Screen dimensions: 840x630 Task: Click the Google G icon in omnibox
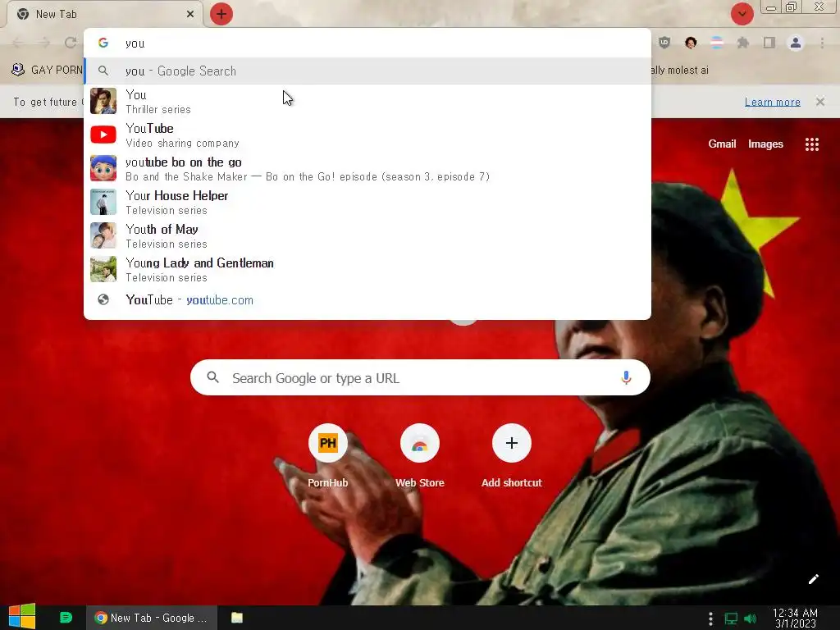coord(103,43)
